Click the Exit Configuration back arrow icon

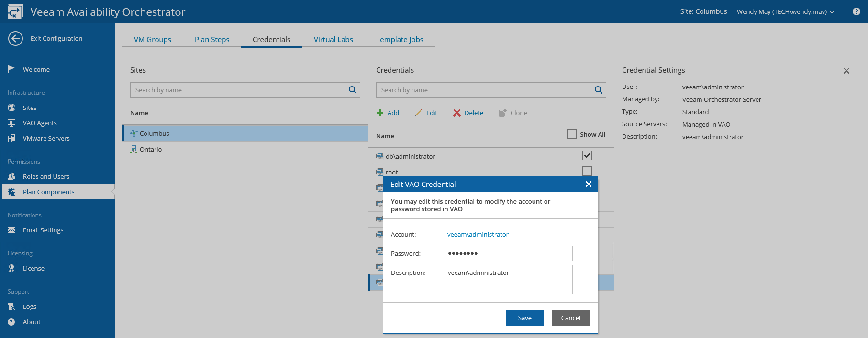click(x=15, y=38)
